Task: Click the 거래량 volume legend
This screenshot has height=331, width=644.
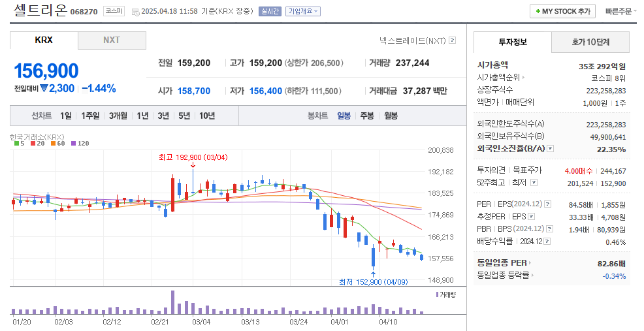Action: pos(446,294)
